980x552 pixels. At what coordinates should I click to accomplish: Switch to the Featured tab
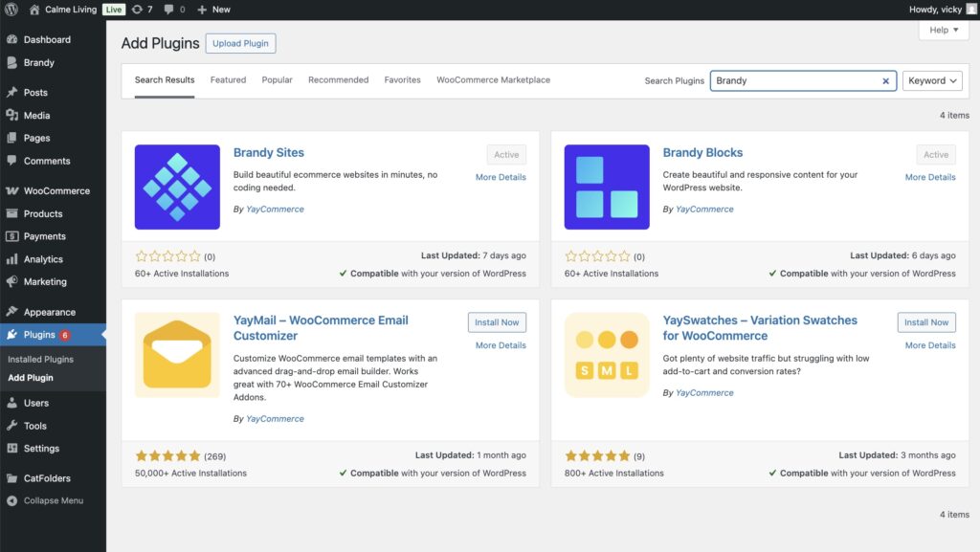tap(228, 80)
